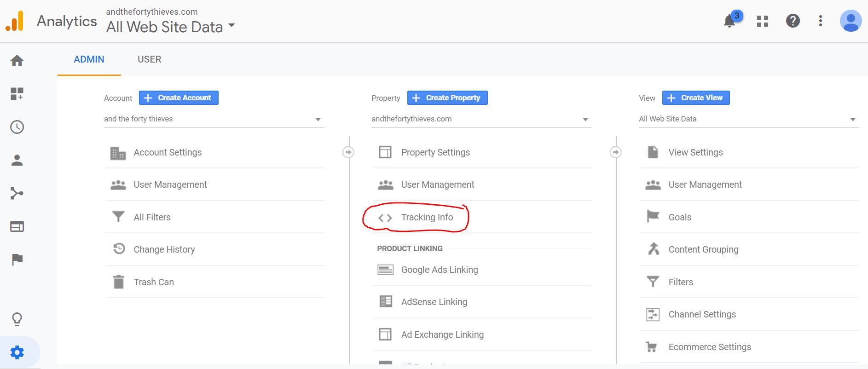Viewport: 868px width, 369px height.
Task: Open the Google apps grid
Action: click(x=763, y=21)
